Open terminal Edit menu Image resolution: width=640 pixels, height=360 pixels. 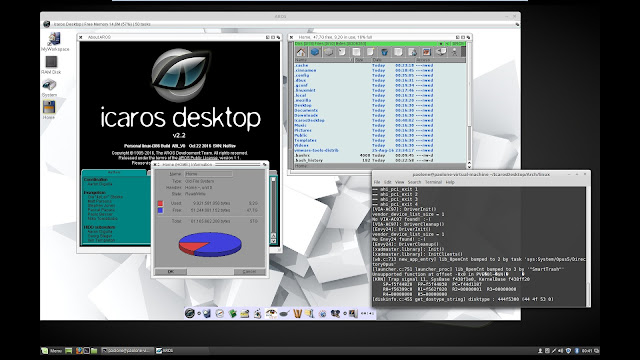pyautogui.click(x=387, y=182)
